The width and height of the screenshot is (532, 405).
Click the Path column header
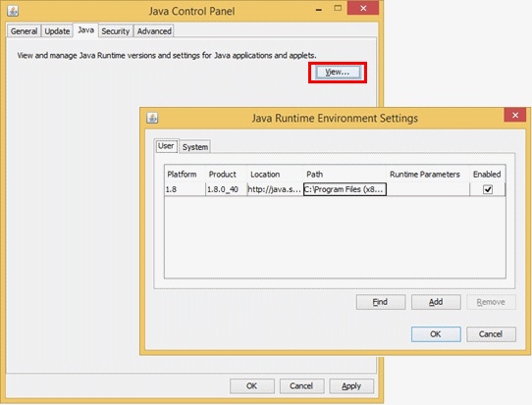click(x=345, y=175)
